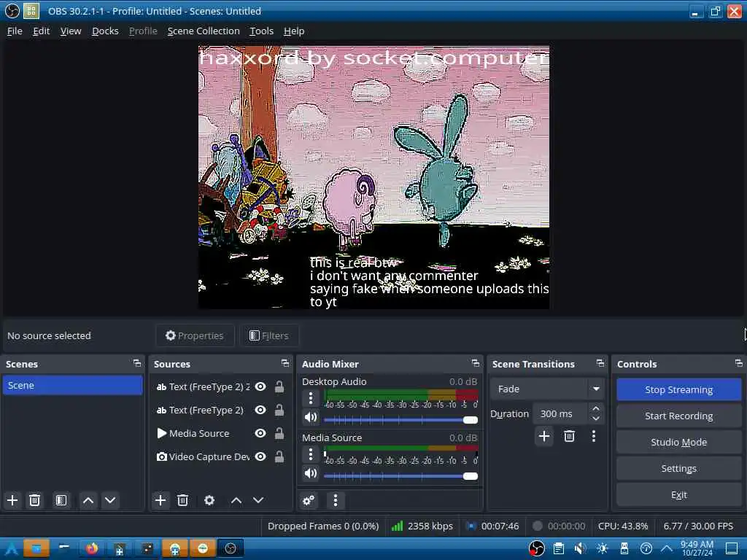This screenshot has width=747, height=560.
Task: Float the Audio Mixer dock icon
Action: (476, 363)
